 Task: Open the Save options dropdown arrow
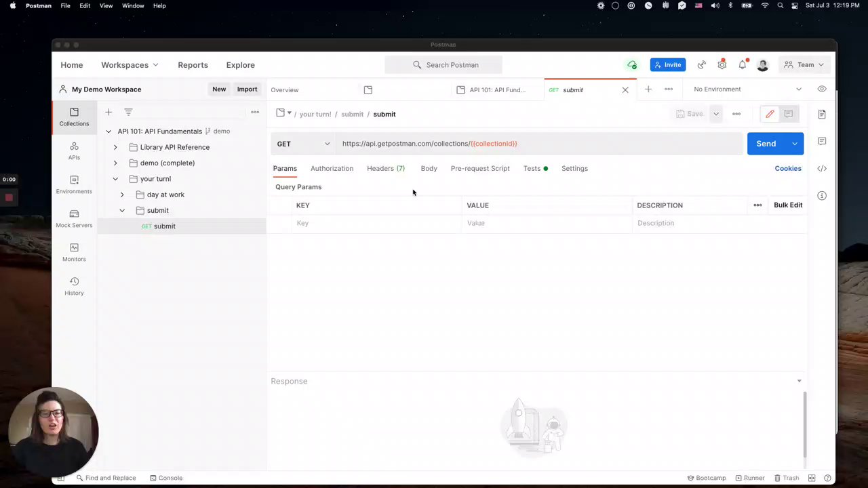[716, 114]
